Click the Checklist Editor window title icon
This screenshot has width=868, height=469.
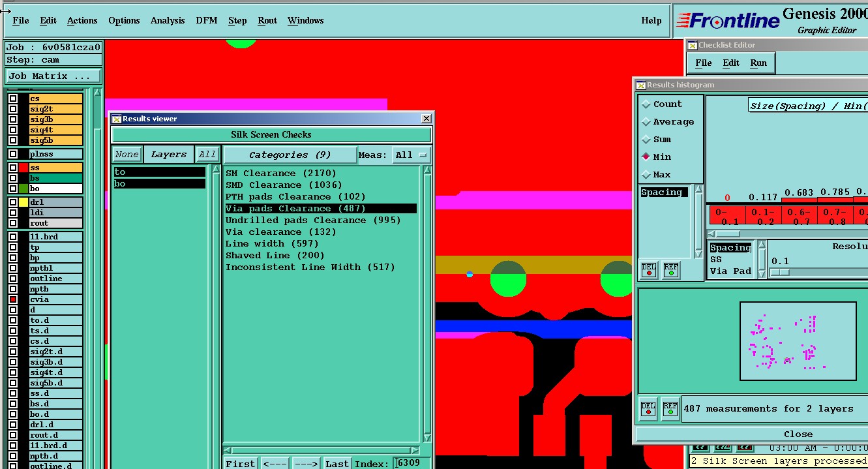tap(693, 45)
